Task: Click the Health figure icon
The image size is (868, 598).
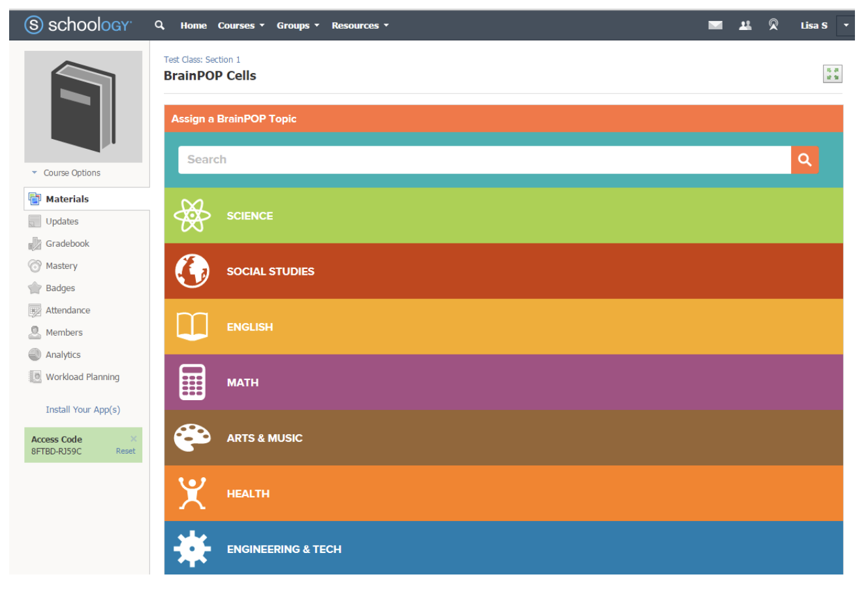Action: click(192, 493)
